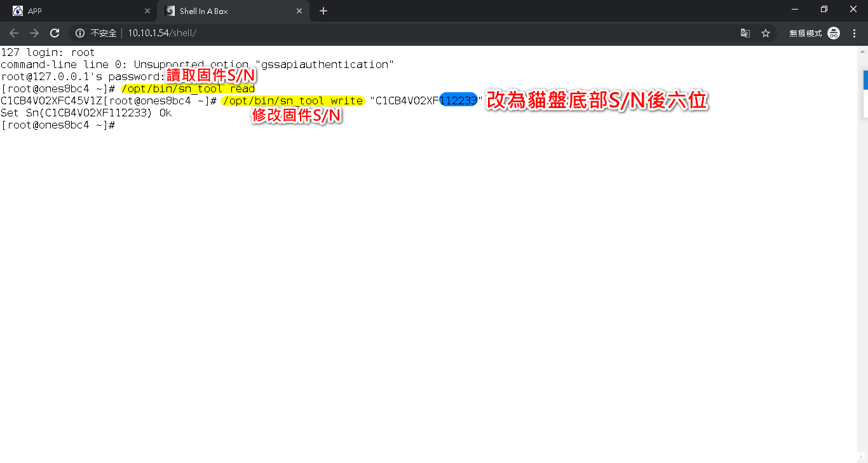Reload the Shell In A Box page
Screen dimensions: 868x463
55,33
